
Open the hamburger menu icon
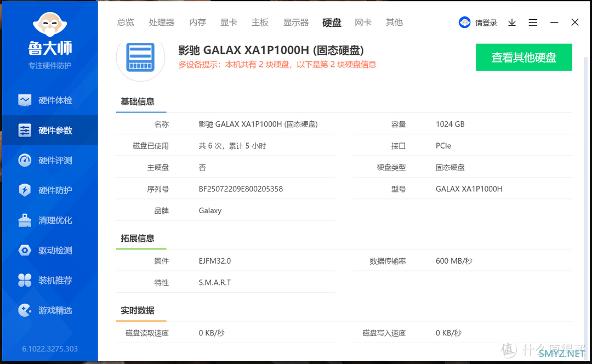pos(533,22)
